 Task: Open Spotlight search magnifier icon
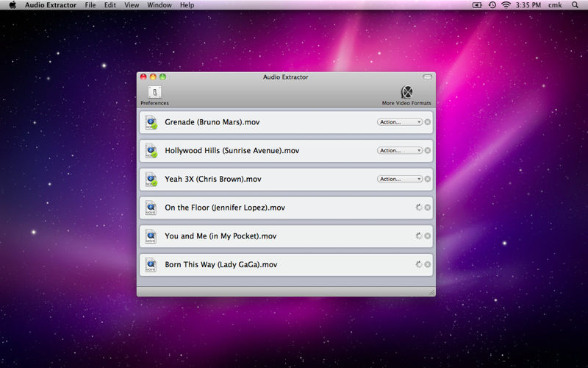(575, 5)
